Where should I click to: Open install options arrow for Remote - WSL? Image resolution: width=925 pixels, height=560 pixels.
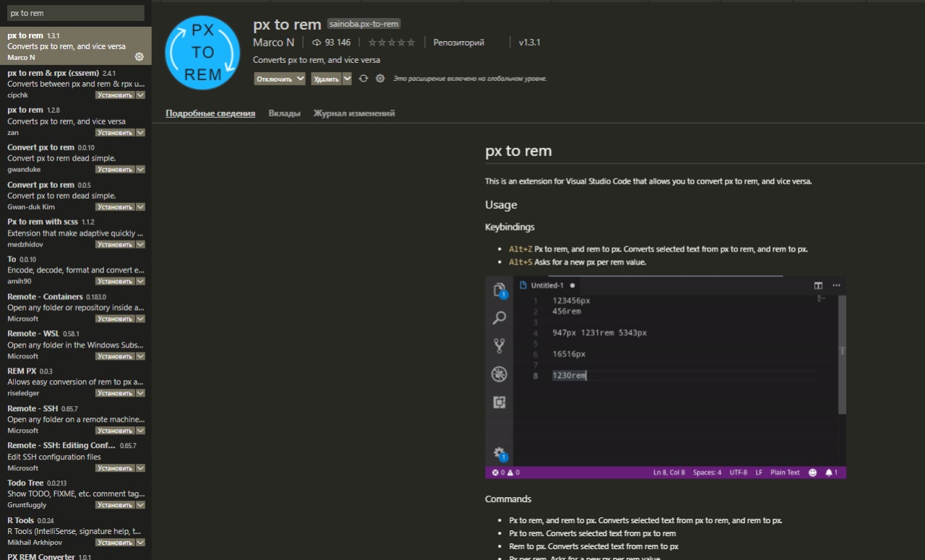(x=140, y=356)
